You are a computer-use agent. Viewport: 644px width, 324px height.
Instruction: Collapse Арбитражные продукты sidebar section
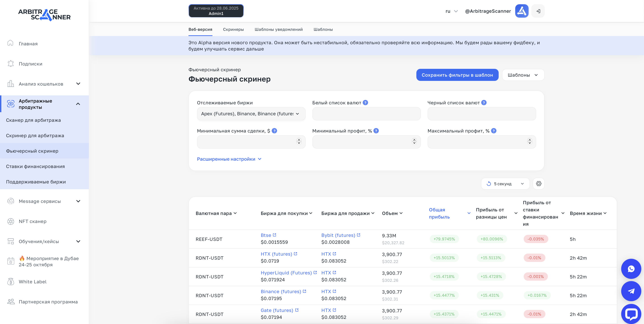78,104
